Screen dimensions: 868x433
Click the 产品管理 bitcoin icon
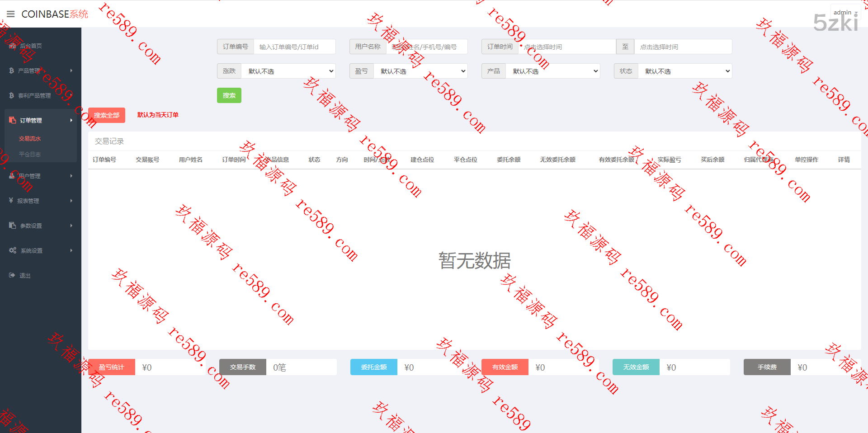(x=11, y=71)
